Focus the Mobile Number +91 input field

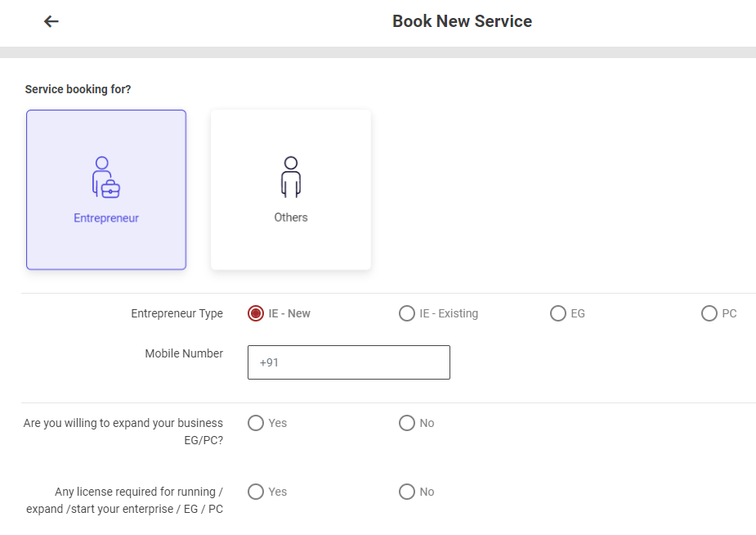point(349,362)
